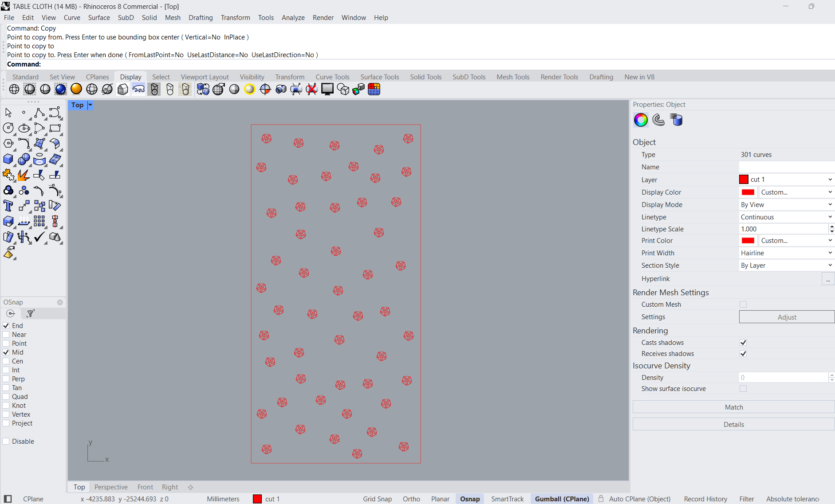Enable the Near object snap checkbox
Viewport: 835px width, 504px height.
[x=6, y=335]
